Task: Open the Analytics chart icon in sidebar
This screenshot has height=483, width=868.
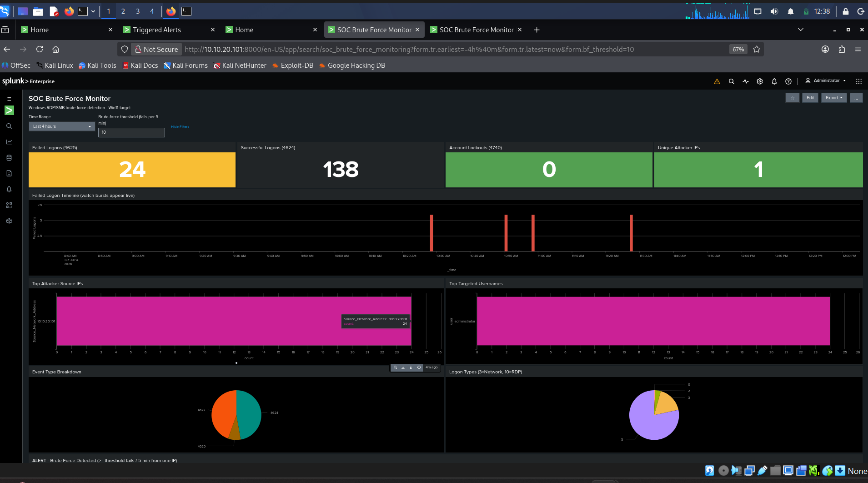Action: click(x=9, y=142)
